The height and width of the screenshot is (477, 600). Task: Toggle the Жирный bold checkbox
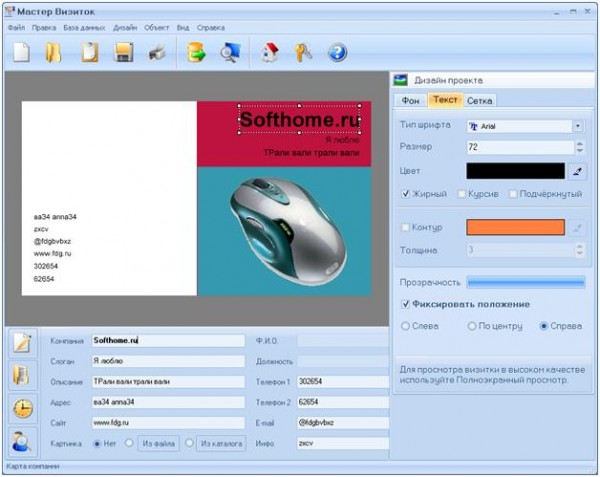pos(406,194)
